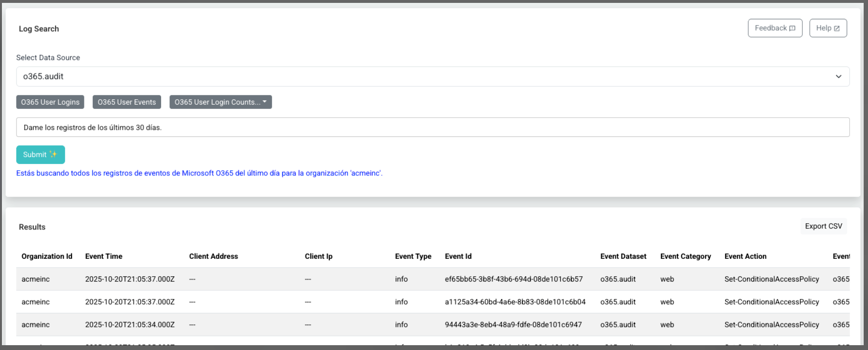Click the data source chevron arrow
868x350 pixels.
point(838,77)
